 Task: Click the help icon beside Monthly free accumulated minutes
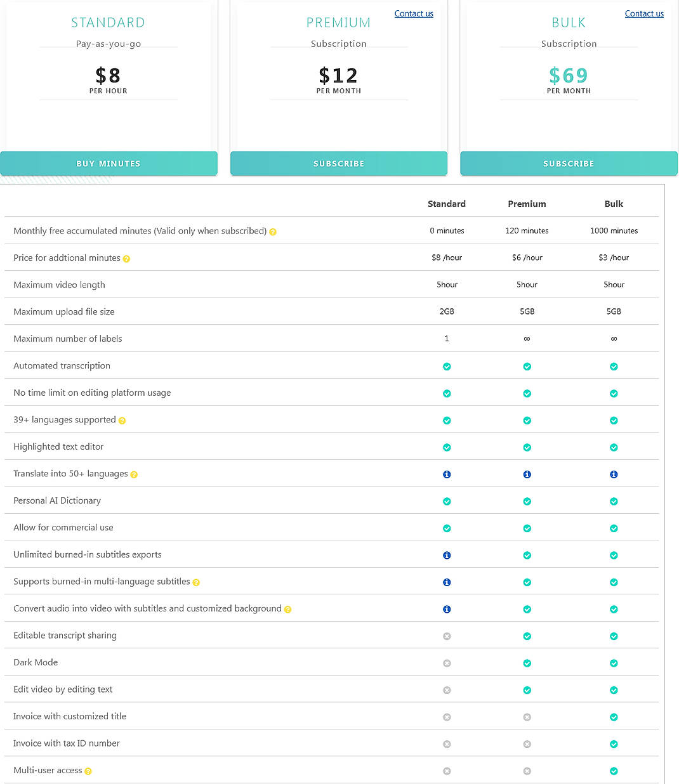click(273, 232)
